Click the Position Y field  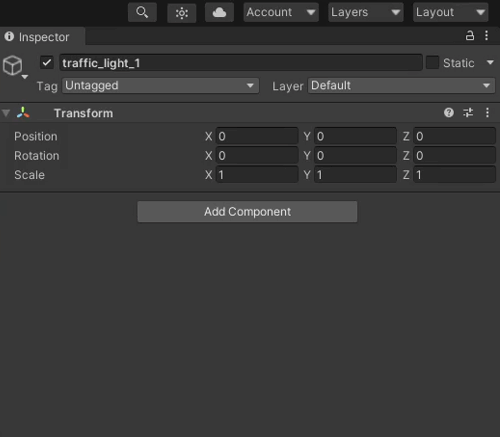tap(355, 136)
